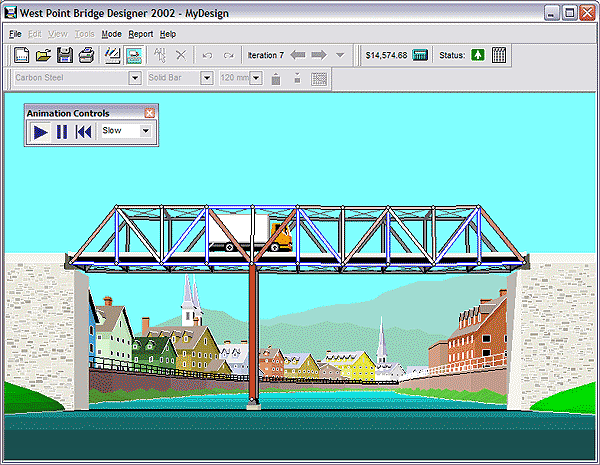Click the Undo arrow icon
The height and width of the screenshot is (465, 600).
tap(207, 55)
